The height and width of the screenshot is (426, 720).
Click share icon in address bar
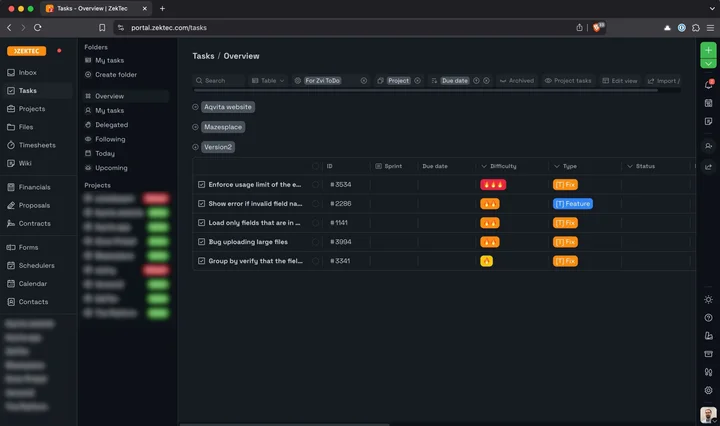coord(579,28)
